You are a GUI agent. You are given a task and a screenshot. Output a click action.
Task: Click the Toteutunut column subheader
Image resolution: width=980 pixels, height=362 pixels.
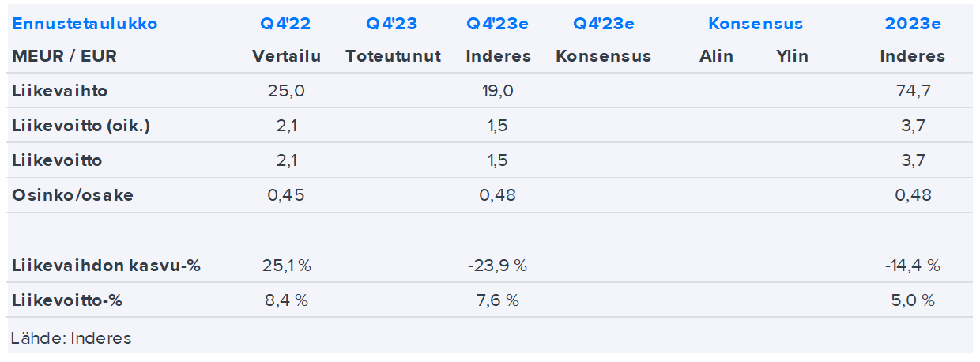[393, 56]
